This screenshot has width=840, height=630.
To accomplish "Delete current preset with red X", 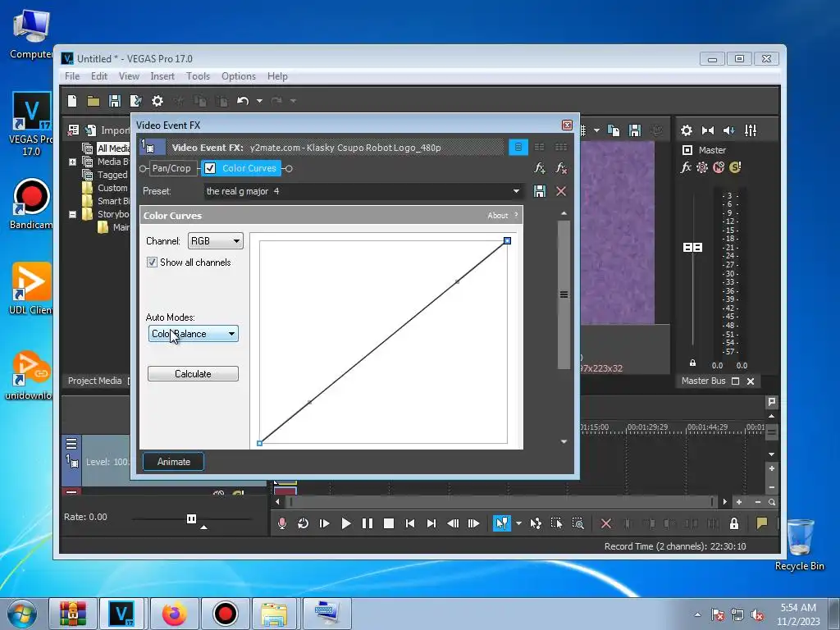I will click(x=561, y=191).
